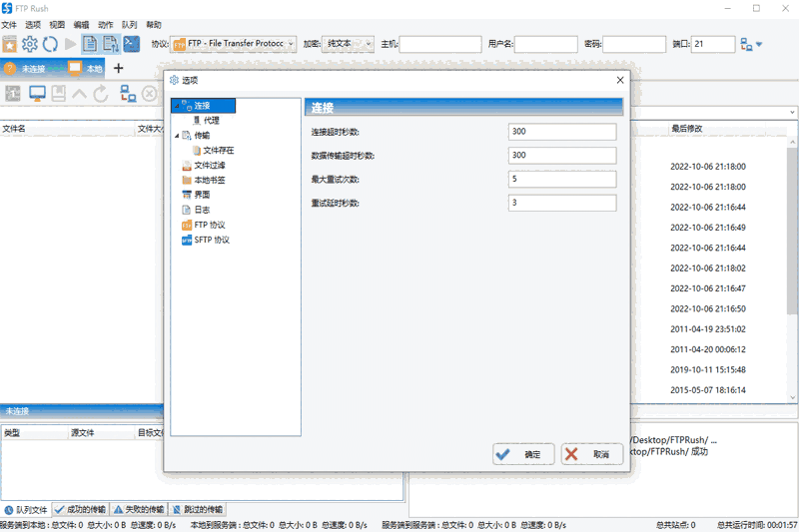Screen dimensions: 799x532
Task: Click the quick connect network icon beside port field
Action: (746, 44)
